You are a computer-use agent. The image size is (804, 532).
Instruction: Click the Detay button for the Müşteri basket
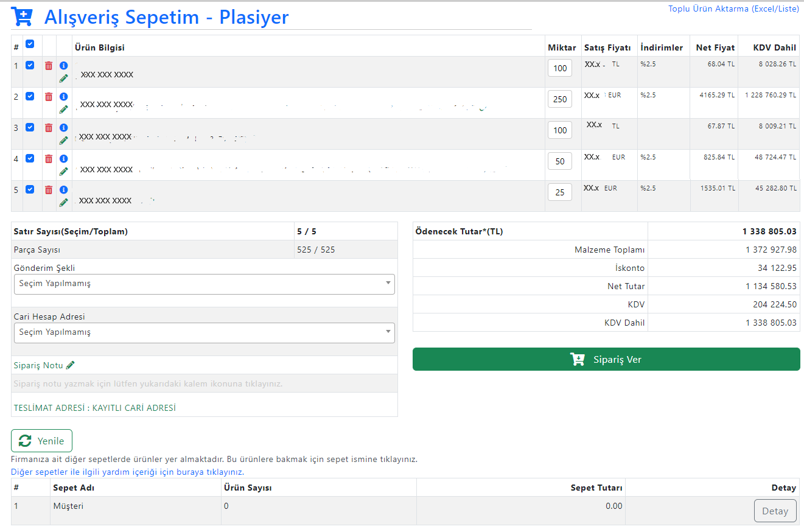pyautogui.click(x=775, y=511)
